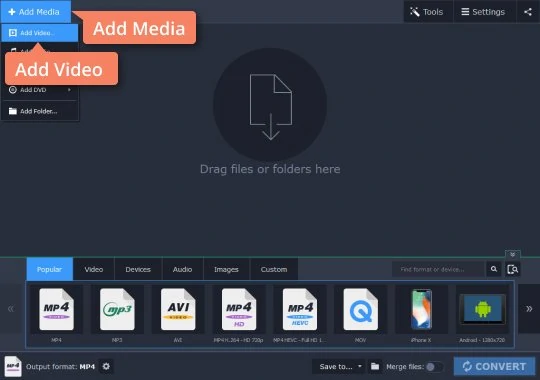
Task: Open output format settings gear icon
Action: pyautogui.click(x=106, y=366)
